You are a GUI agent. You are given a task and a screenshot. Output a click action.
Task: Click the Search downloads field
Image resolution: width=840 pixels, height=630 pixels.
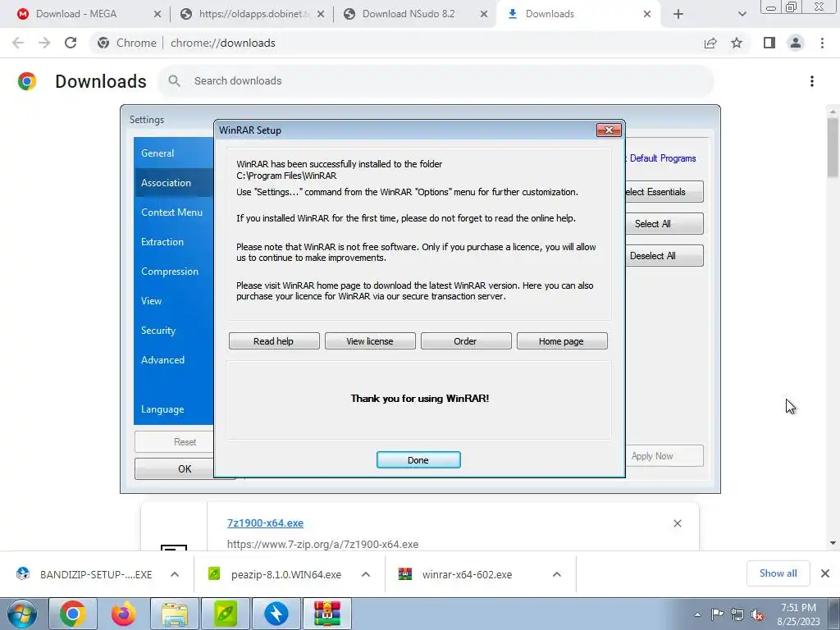(436, 81)
